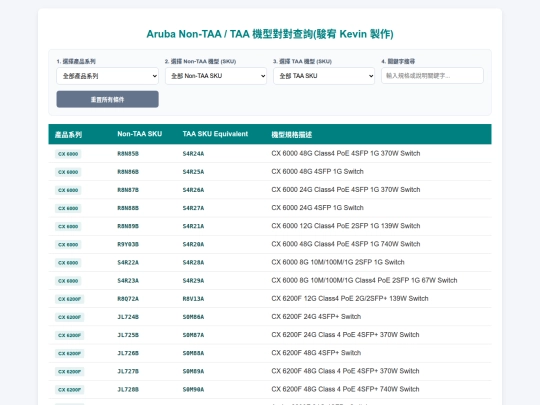The image size is (540, 405).
Task: Click the keyword search input field
Action: pos(432,76)
